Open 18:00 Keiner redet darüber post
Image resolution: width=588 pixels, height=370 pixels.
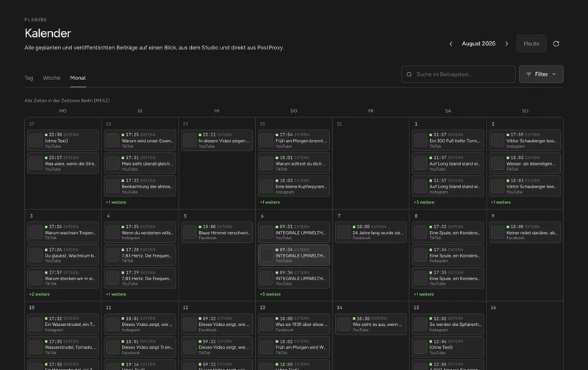(x=525, y=232)
